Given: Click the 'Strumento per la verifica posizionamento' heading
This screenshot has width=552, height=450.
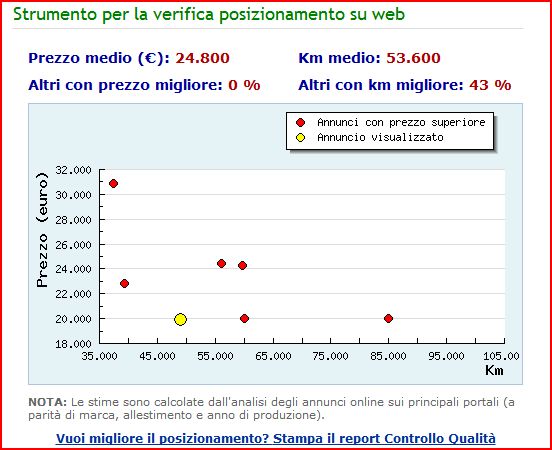Looking at the screenshot, I should point(209,14).
